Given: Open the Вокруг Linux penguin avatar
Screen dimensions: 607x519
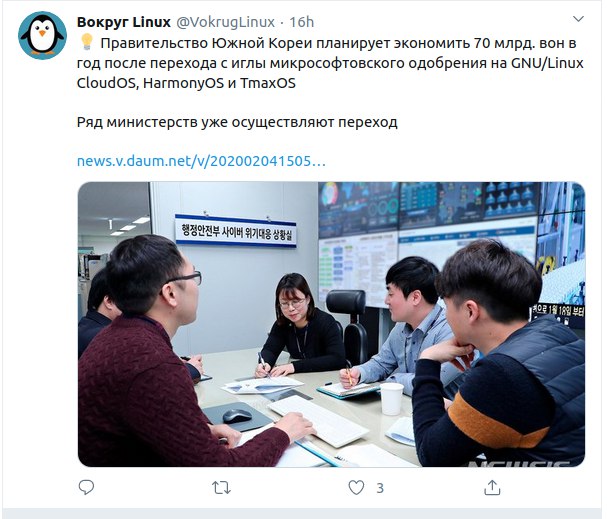Looking at the screenshot, I should point(42,36).
